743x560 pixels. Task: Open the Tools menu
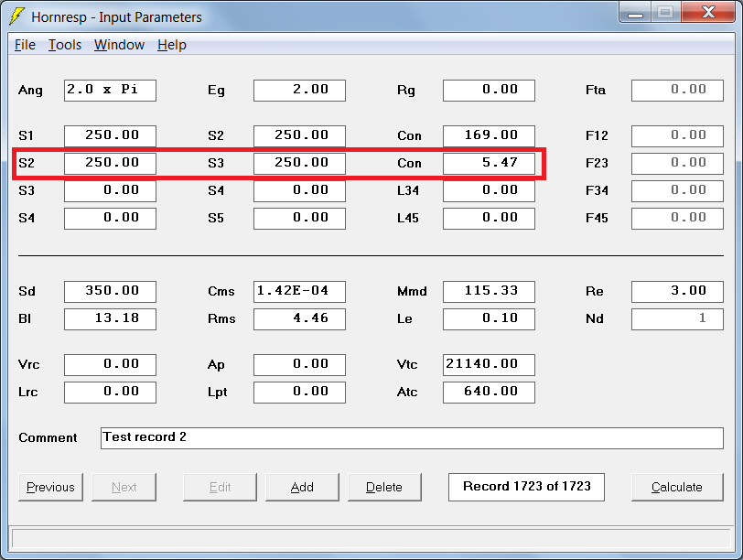click(65, 45)
